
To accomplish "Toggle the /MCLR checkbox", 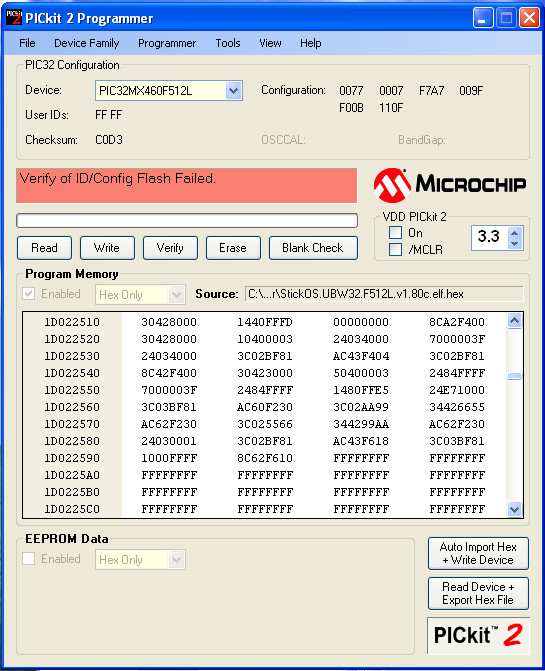I will [395, 249].
